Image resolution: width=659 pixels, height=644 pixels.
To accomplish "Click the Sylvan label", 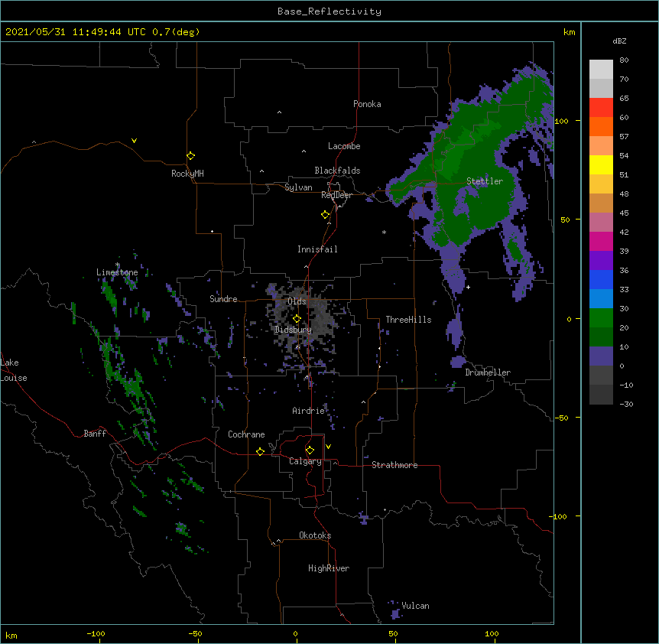I will tap(298, 187).
